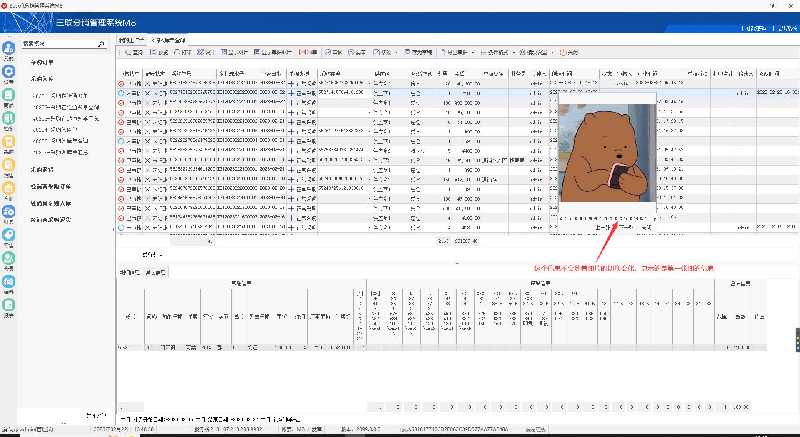Image resolution: width=800 pixels, height=437 pixels.
Task: Click the red status circle in first table row
Action: (x=122, y=83)
